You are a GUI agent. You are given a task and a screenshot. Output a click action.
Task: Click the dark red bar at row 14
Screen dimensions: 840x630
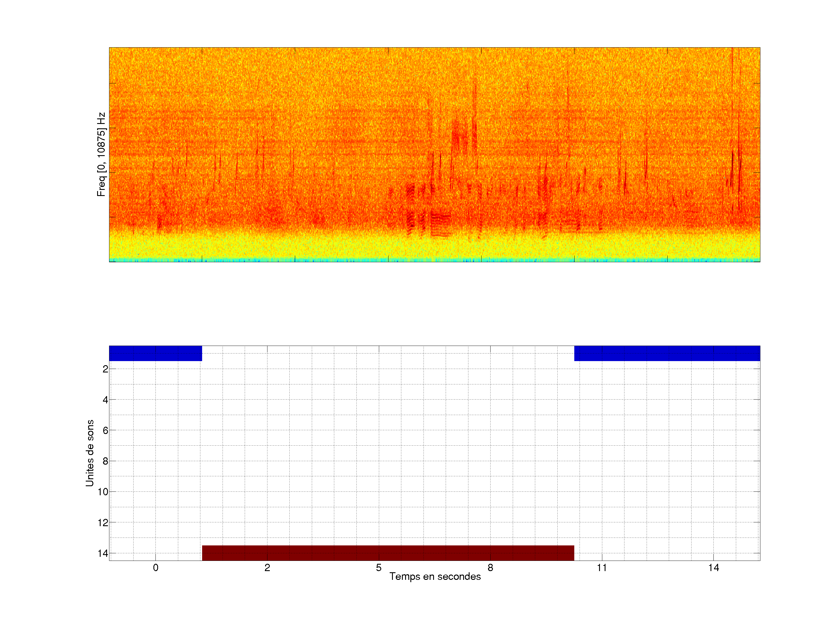pyautogui.click(x=388, y=553)
